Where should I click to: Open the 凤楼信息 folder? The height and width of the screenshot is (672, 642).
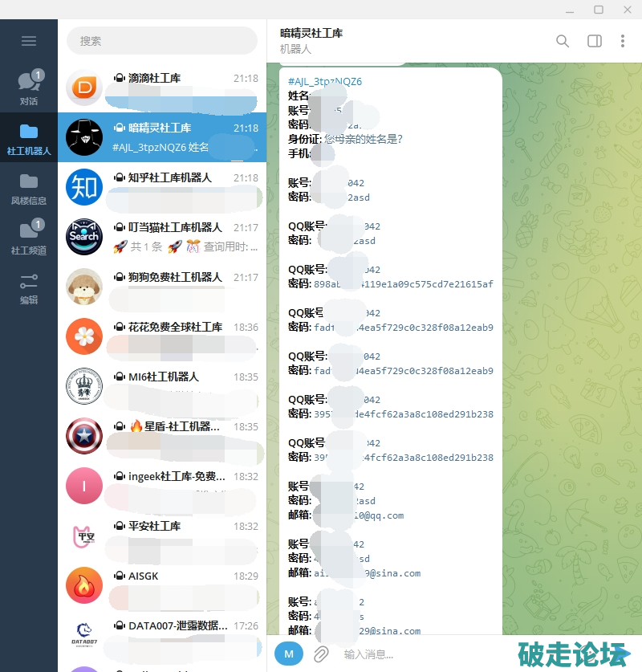coord(29,188)
